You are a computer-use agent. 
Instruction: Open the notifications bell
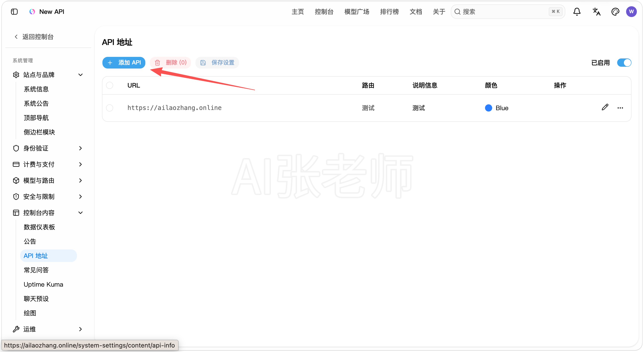point(577,11)
